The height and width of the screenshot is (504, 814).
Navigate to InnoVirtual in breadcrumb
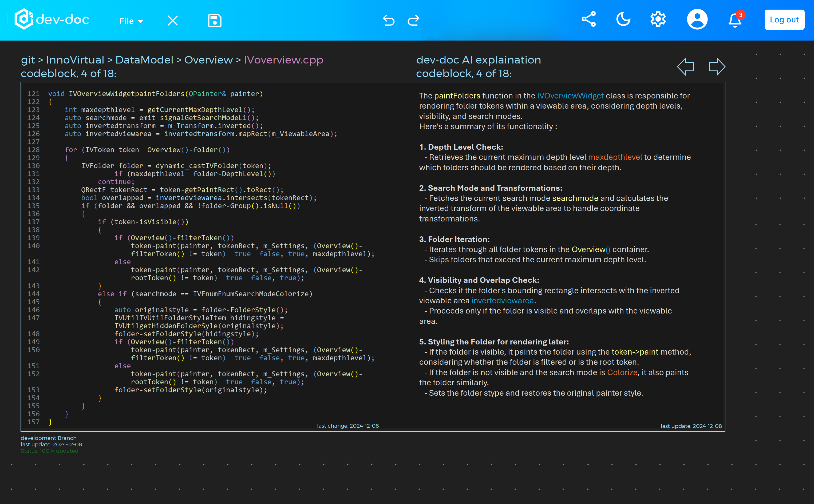coord(75,60)
